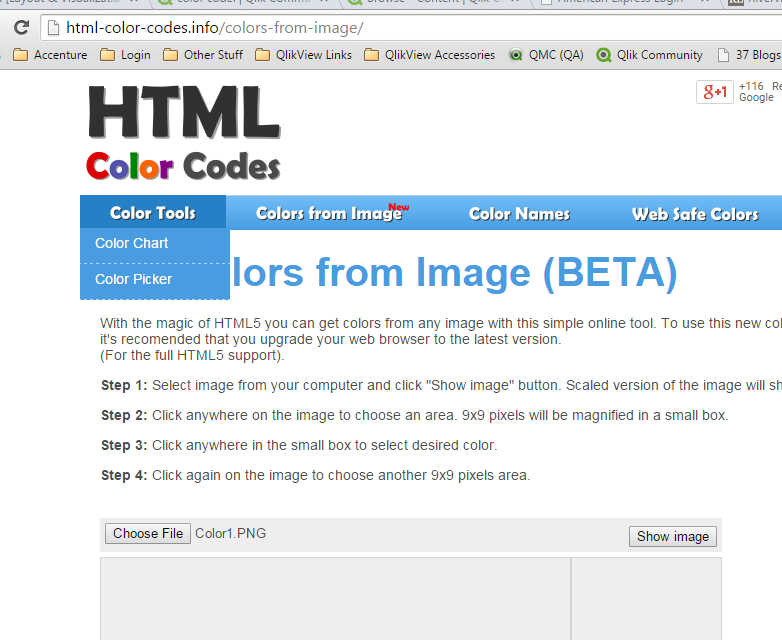
Task: Open the Accenture bookmark folder
Action: (x=50, y=55)
